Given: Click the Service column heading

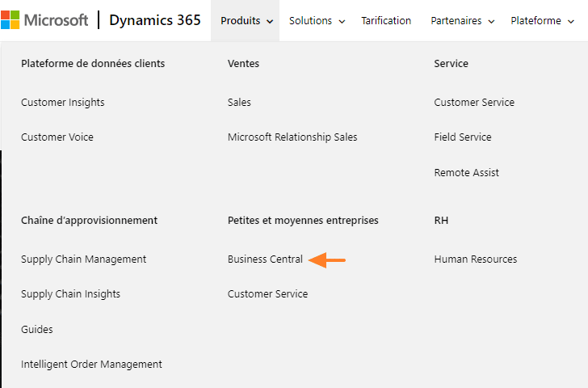Looking at the screenshot, I should point(451,64).
